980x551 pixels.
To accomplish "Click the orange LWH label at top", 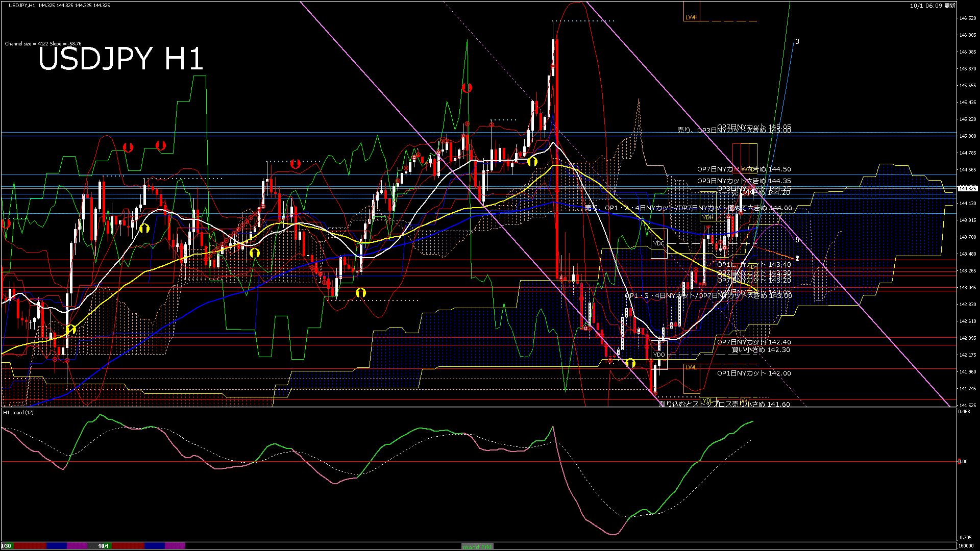I will pyautogui.click(x=691, y=17).
